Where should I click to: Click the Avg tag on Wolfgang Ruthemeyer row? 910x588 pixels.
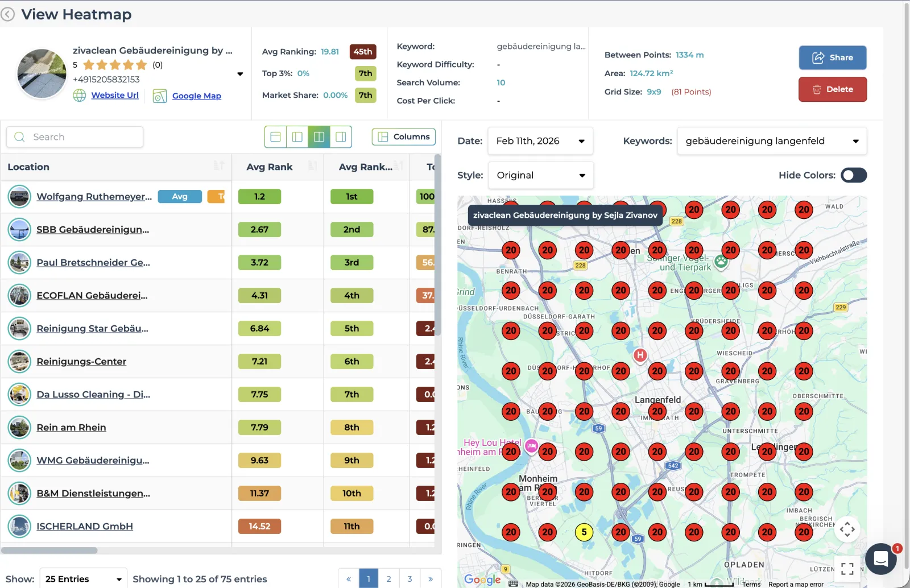180,197
